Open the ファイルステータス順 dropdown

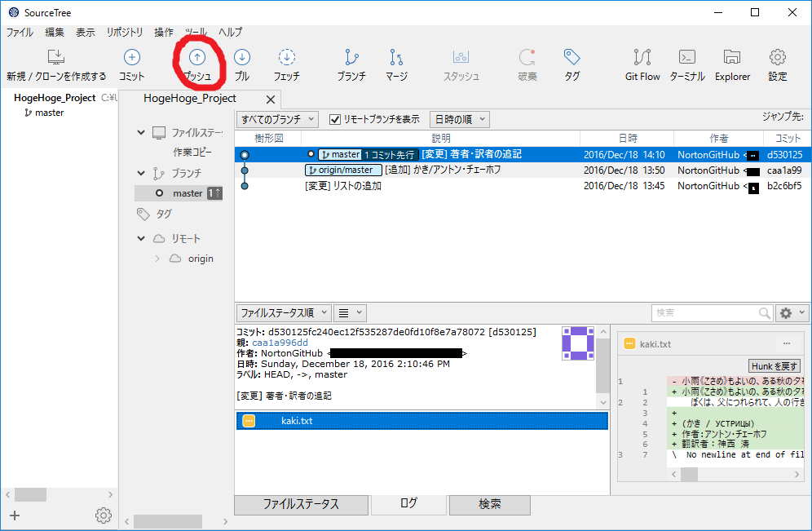285,313
